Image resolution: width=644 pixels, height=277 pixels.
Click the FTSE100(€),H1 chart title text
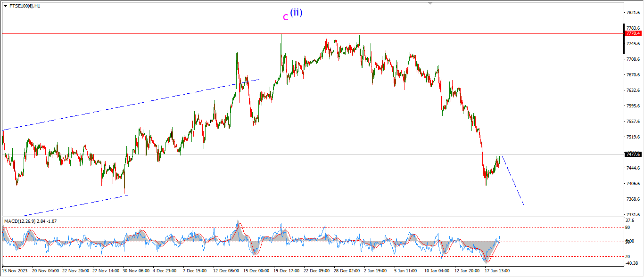point(25,6)
